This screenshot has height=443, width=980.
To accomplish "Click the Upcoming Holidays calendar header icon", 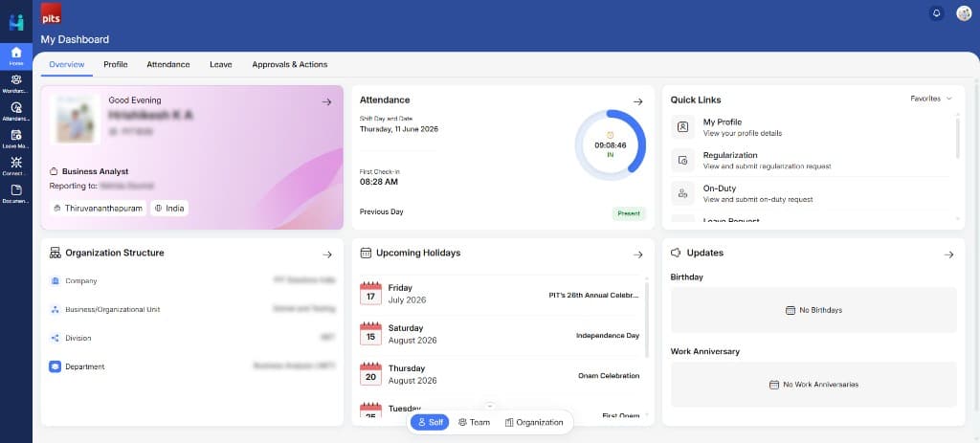I will (x=367, y=253).
